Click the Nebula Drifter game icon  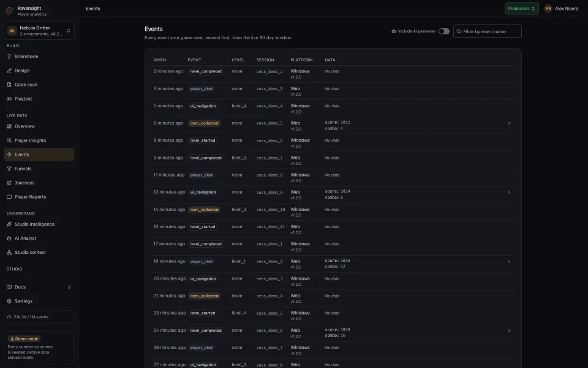pyautogui.click(x=12, y=31)
